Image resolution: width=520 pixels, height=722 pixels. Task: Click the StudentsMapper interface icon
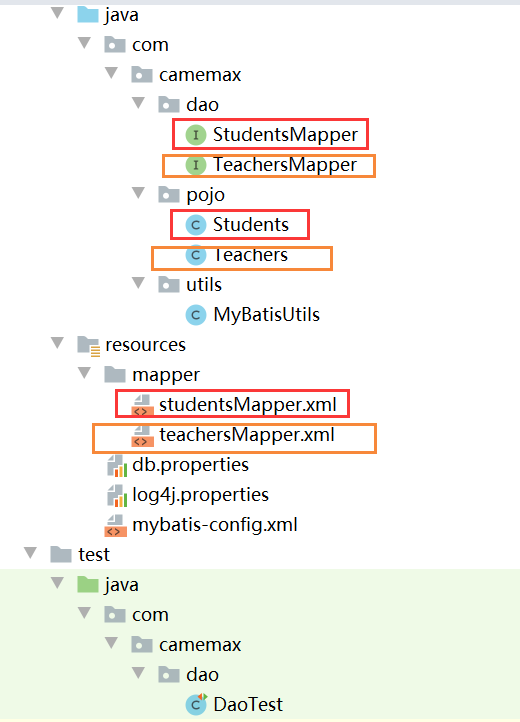click(x=196, y=135)
